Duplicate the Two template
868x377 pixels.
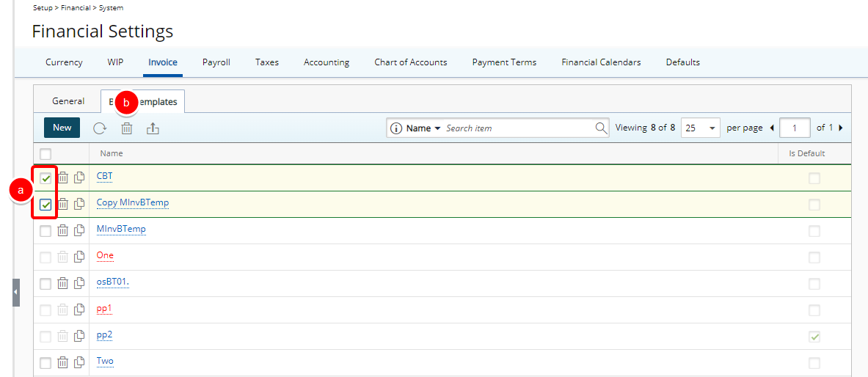[80, 362]
